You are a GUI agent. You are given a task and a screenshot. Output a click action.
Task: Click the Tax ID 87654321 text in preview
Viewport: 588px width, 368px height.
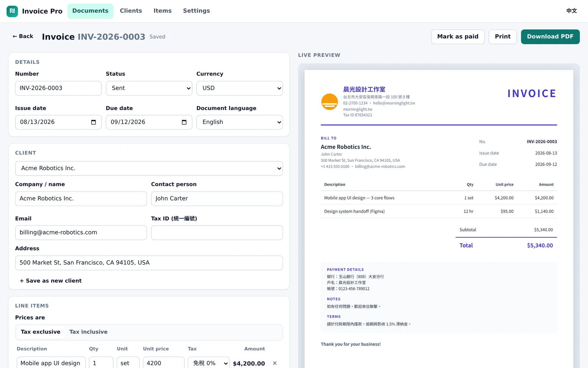point(358,115)
